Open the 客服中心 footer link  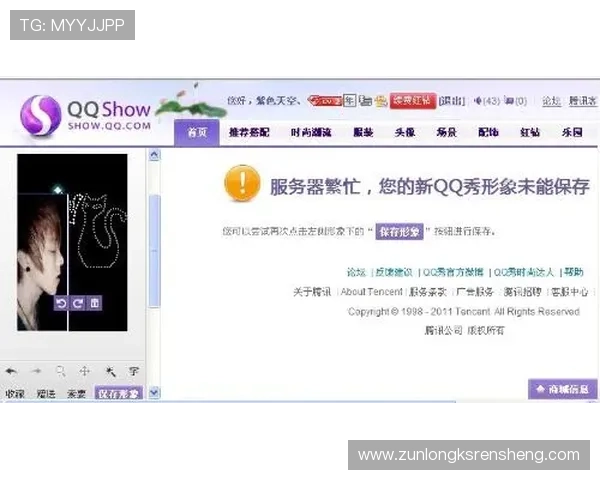click(569, 292)
